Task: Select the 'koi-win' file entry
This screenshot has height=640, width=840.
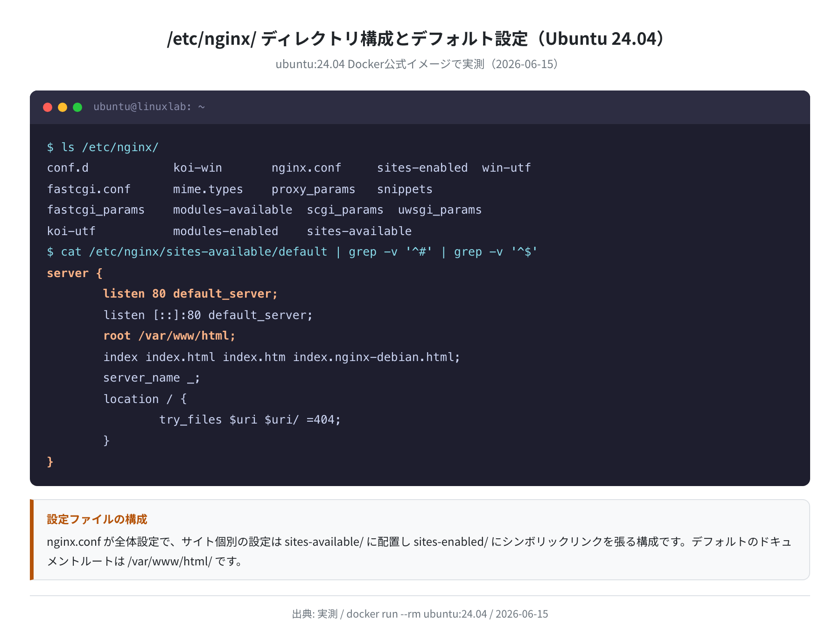Action: [197, 168]
